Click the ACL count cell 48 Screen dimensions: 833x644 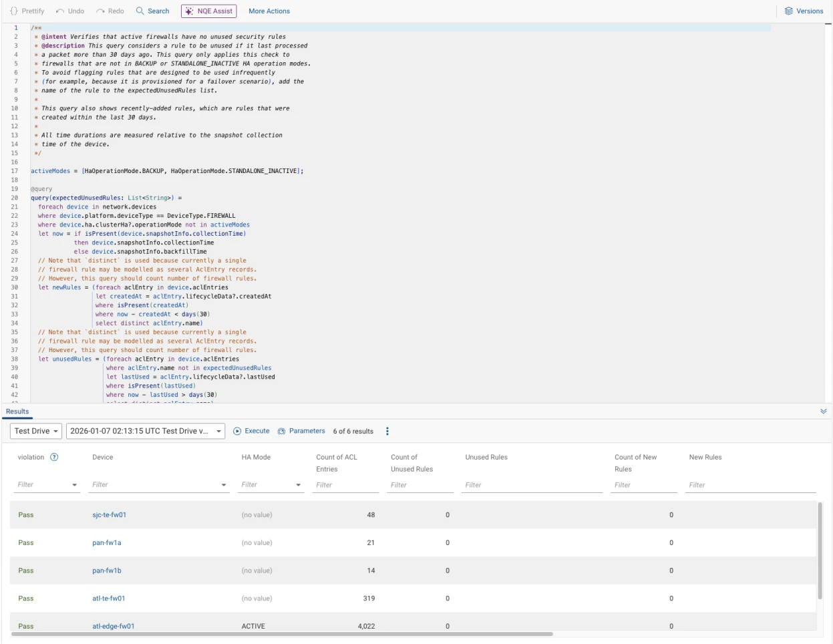[371, 515]
